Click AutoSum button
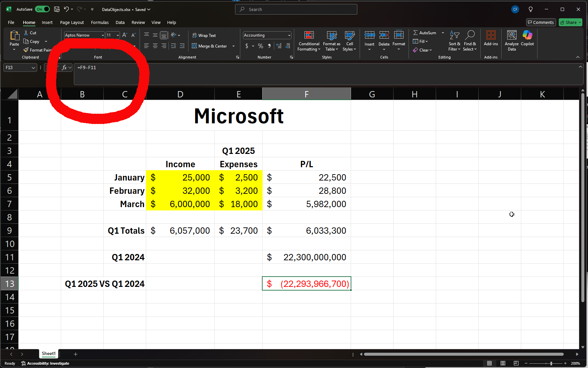Screen dimensions: 588x368 424,33
